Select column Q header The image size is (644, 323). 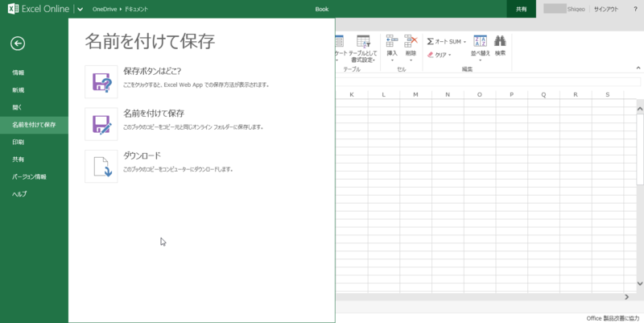click(x=543, y=94)
